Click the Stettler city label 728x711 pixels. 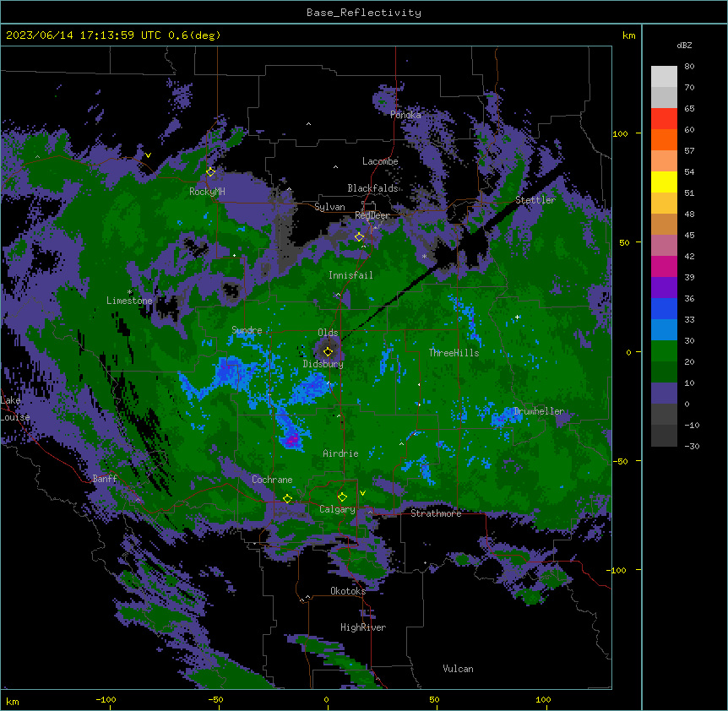pyautogui.click(x=535, y=200)
